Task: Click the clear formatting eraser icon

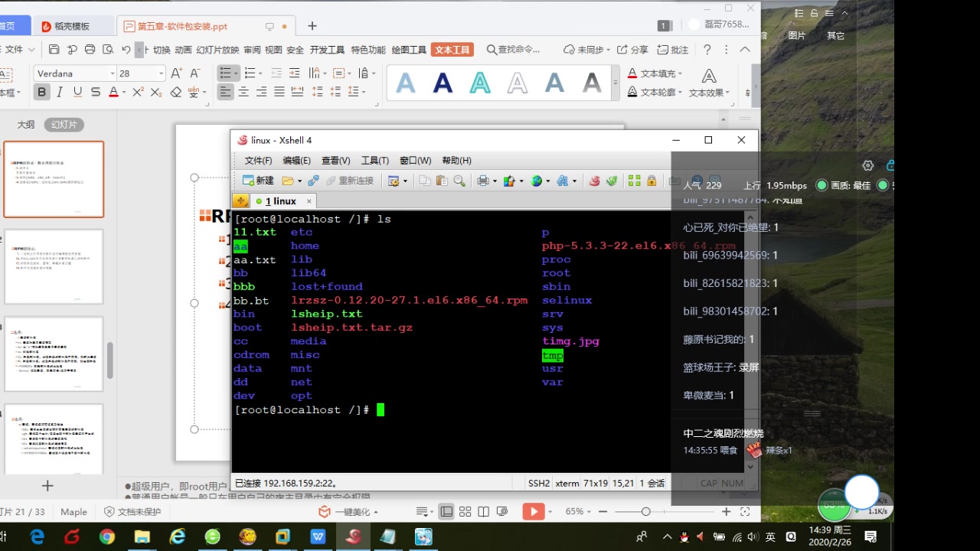Action: tap(175, 92)
